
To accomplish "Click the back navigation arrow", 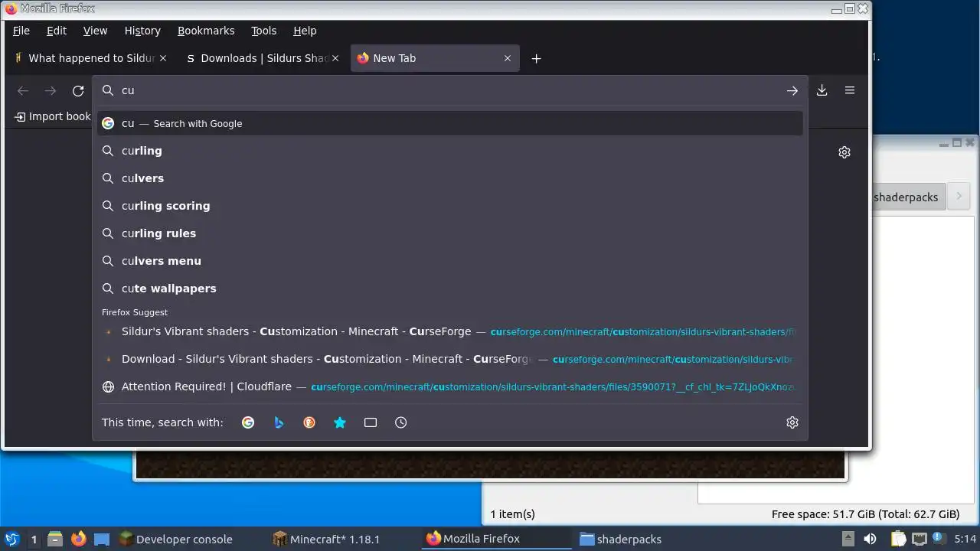I will pyautogui.click(x=23, y=90).
